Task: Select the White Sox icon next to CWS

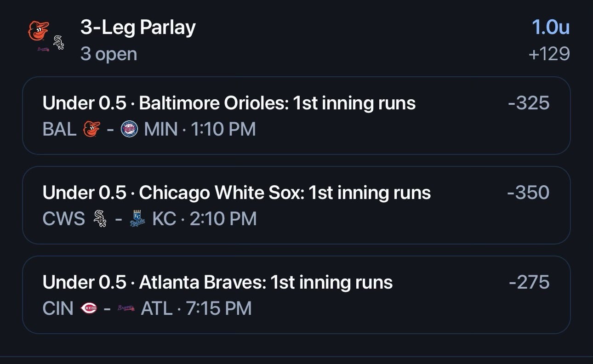Action: point(100,218)
